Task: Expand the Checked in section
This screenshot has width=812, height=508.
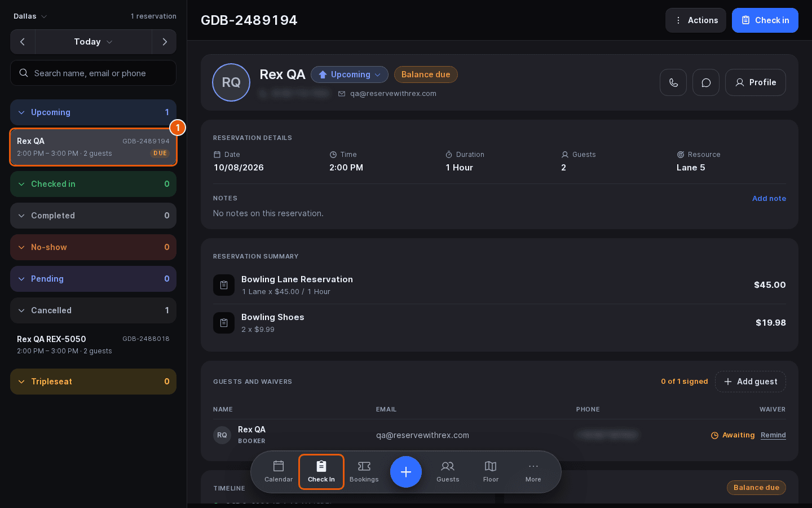Action: (94, 184)
